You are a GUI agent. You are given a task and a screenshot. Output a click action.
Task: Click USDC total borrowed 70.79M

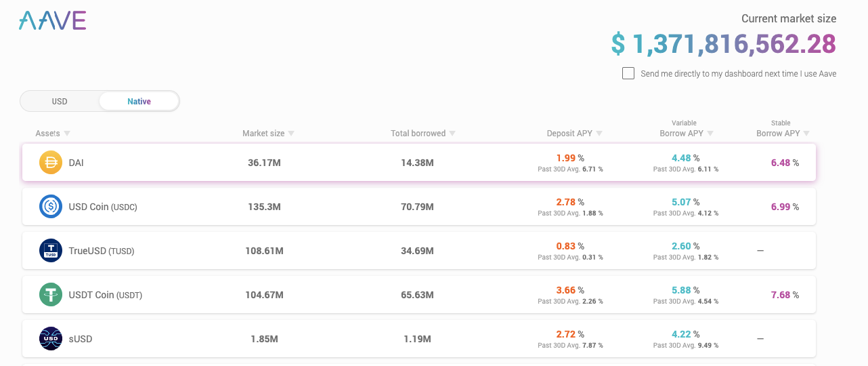[417, 207]
